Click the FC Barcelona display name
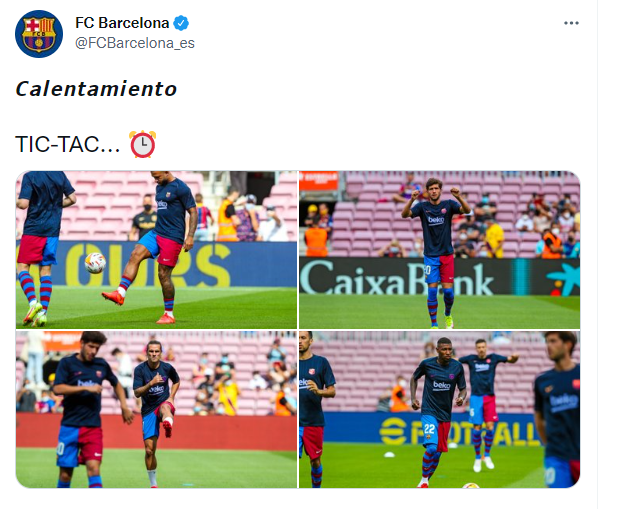 pos(122,23)
